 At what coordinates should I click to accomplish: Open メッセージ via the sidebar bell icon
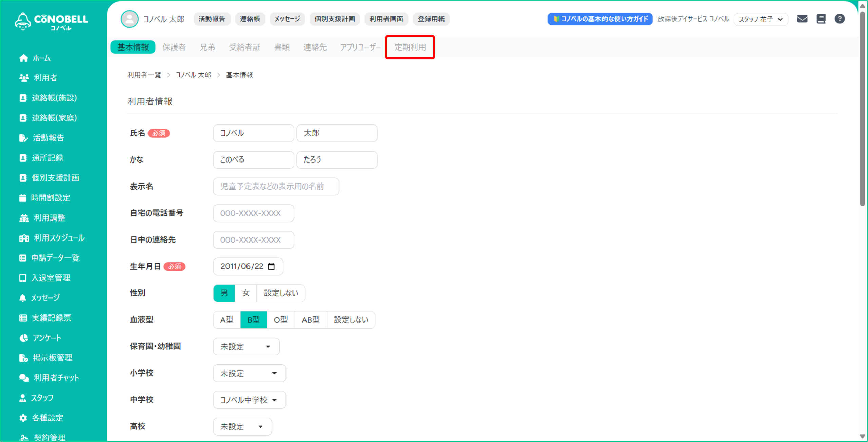(23, 297)
